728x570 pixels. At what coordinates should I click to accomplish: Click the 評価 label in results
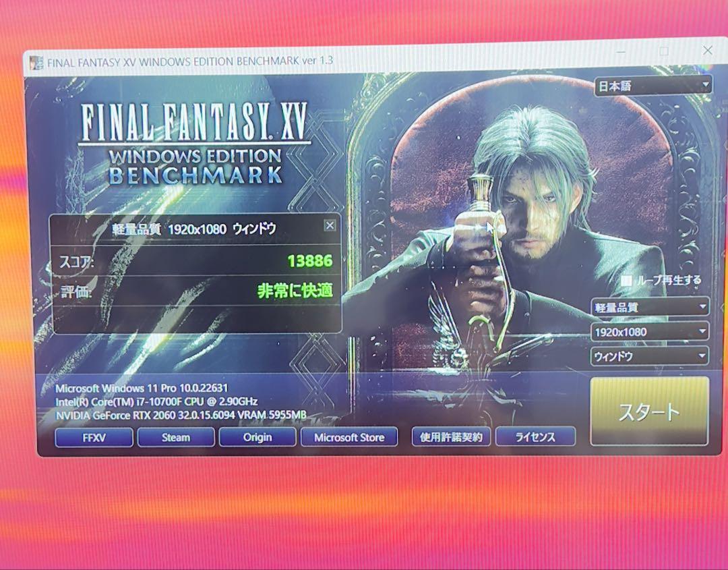76,292
